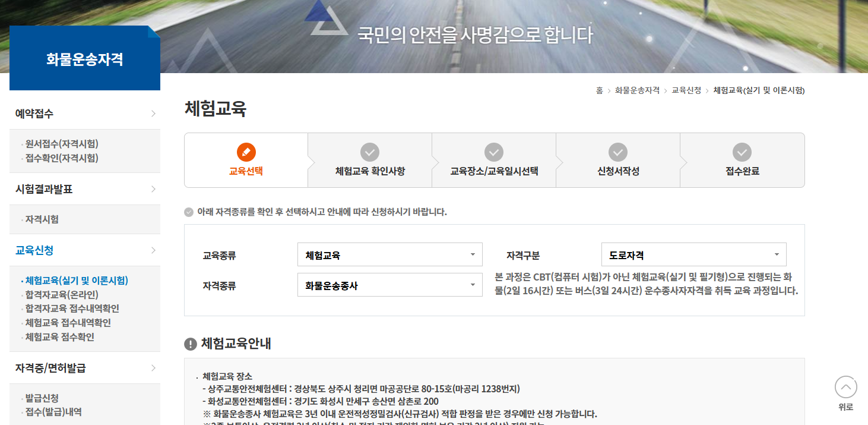Select the 교육선택 step tab
The image size is (868, 425).
point(246,160)
